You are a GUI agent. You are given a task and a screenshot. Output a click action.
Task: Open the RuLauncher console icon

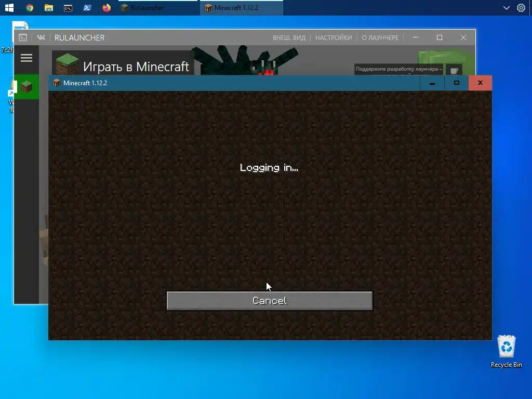pyautogui.click(x=23, y=37)
